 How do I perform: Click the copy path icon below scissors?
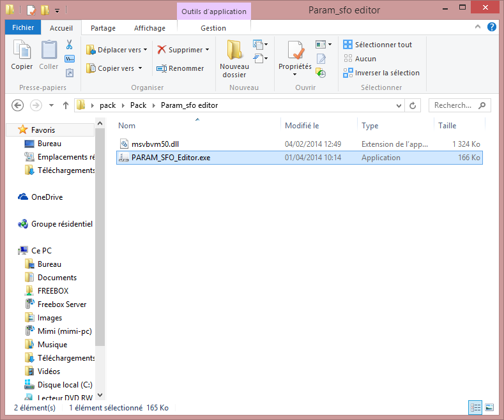click(70, 59)
